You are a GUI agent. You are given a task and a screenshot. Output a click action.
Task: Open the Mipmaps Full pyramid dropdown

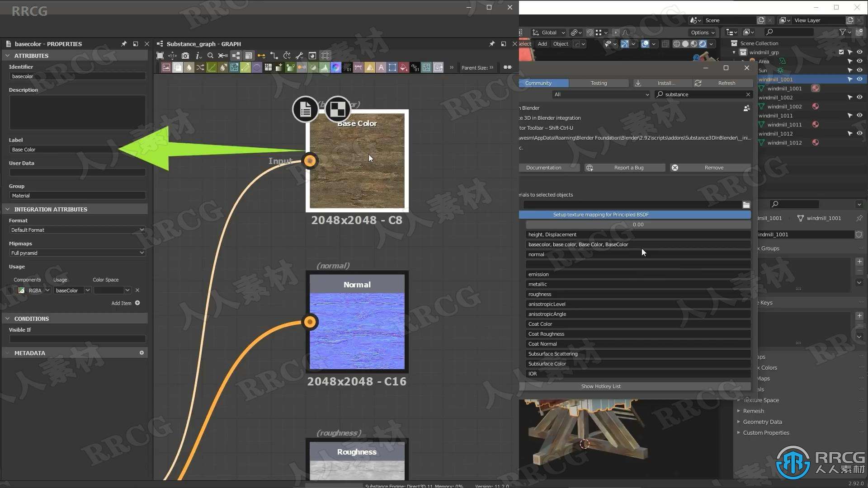coord(77,253)
